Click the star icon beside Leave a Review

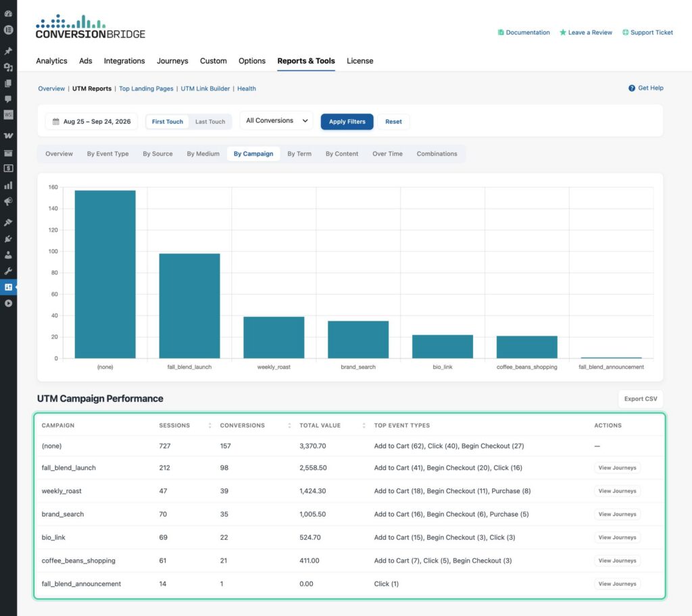point(563,32)
